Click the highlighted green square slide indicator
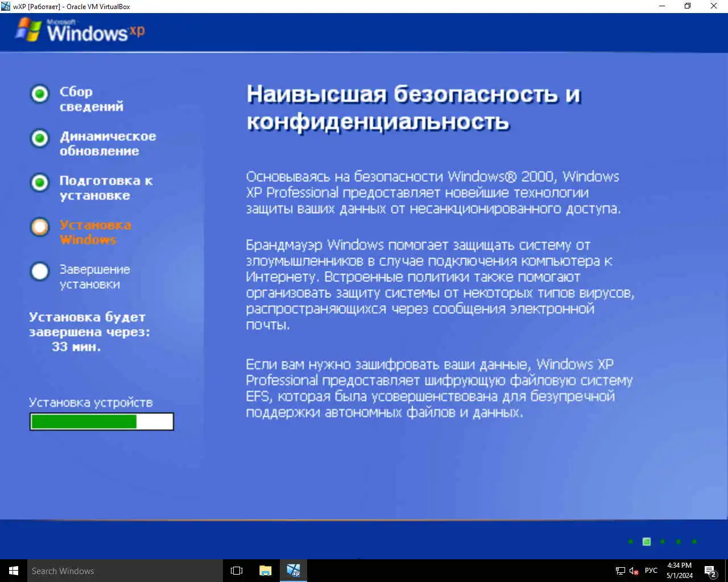The width and height of the screenshot is (728, 582). click(647, 542)
